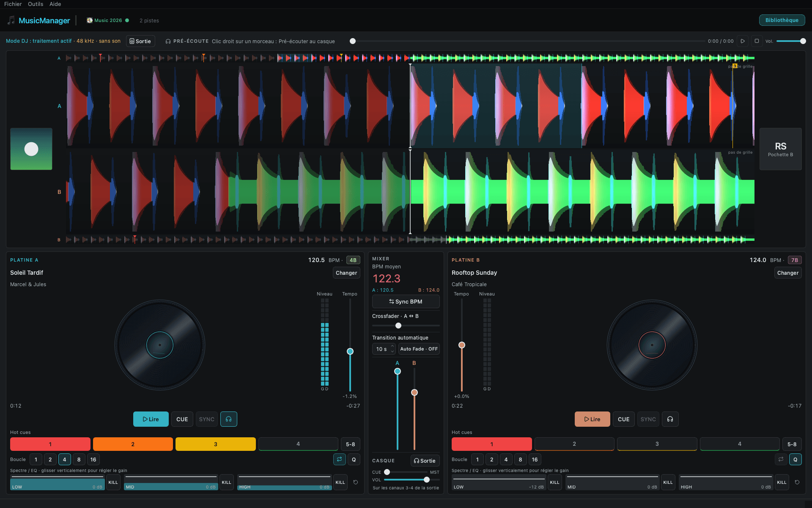Toggle headphone pre-listen on Platine A
Screen dimensions: 812x508
pyautogui.click(x=228, y=419)
